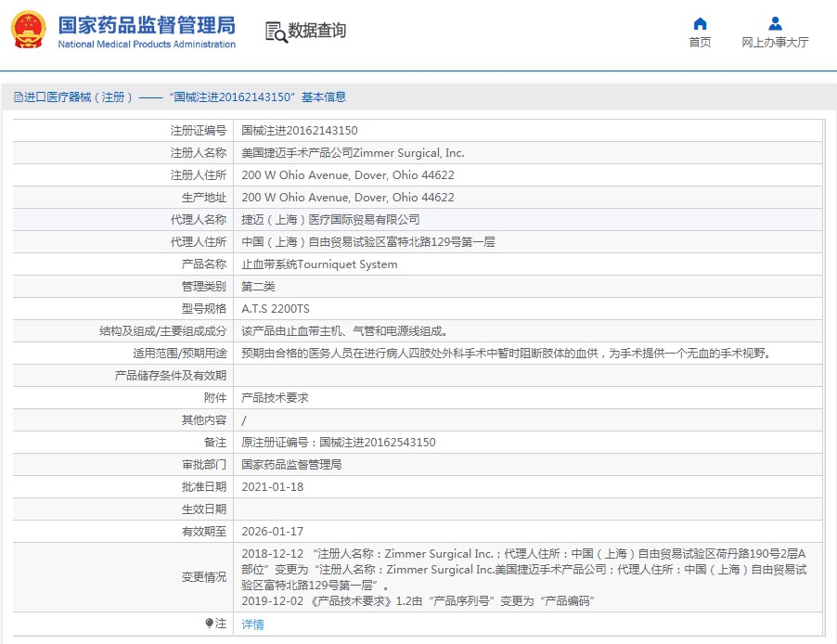Click the 管理类别 row label
837x644 pixels.
click(x=204, y=287)
